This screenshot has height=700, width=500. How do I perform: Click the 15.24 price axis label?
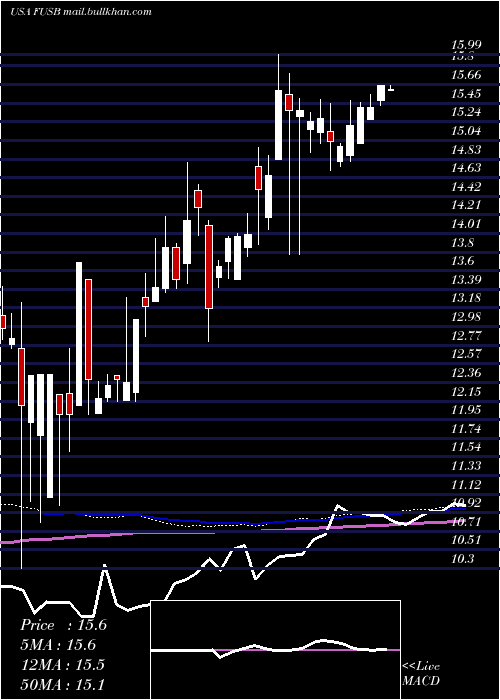(466, 112)
